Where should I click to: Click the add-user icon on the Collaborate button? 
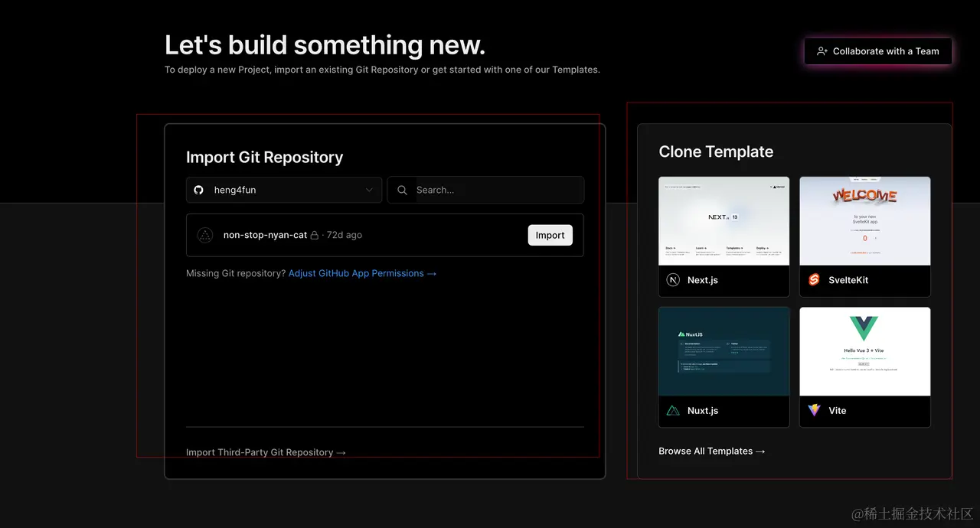point(822,51)
